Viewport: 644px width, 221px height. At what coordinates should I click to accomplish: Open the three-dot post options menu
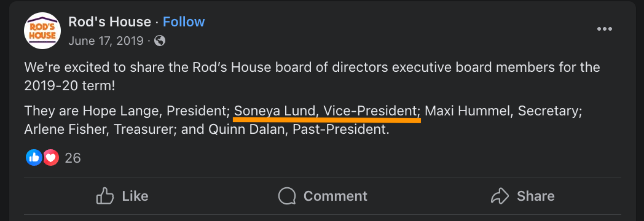pyautogui.click(x=605, y=29)
